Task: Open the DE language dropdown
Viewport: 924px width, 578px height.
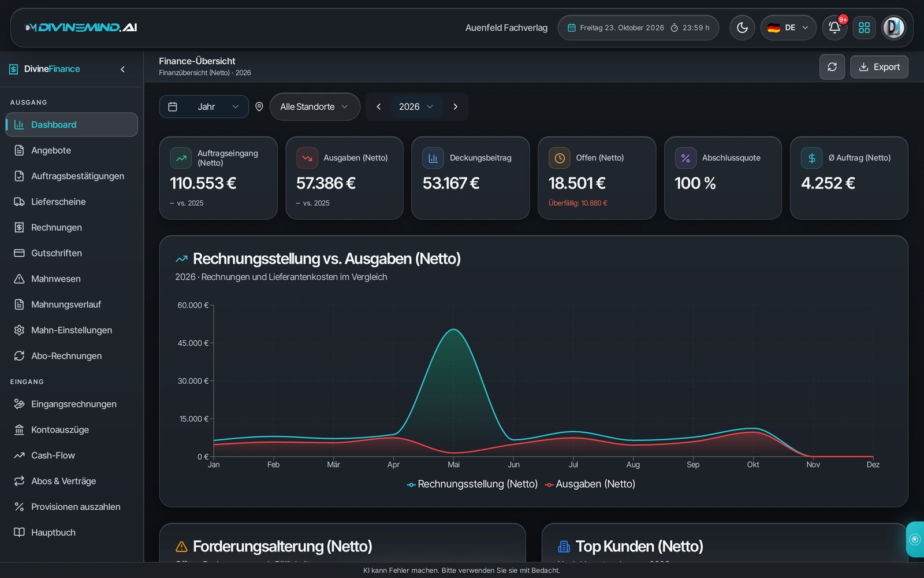Action: pyautogui.click(x=788, y=28)
